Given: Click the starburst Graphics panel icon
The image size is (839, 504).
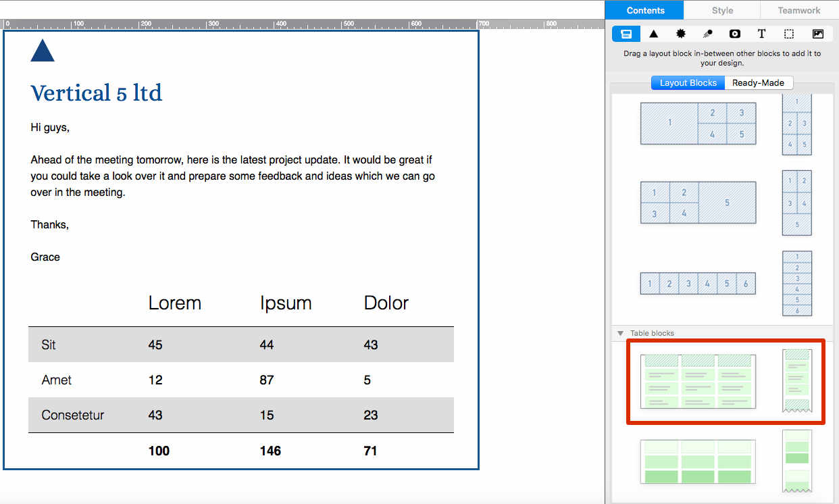Looking at the screenshot, I should coord(680,33).
